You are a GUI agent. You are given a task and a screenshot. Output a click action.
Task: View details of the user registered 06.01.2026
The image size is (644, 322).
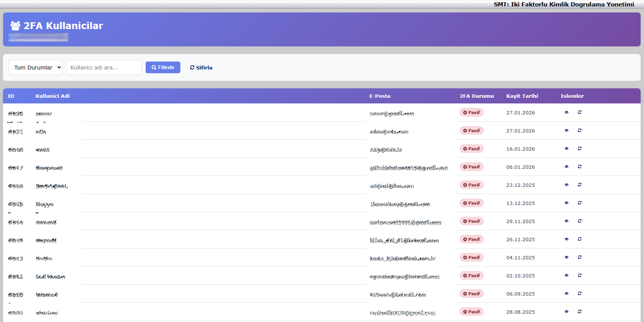[566, 167]
